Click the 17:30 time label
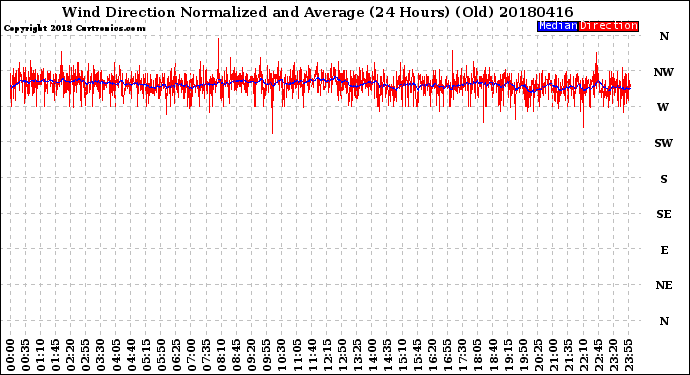The image size is (690, 375). [462, 355]
